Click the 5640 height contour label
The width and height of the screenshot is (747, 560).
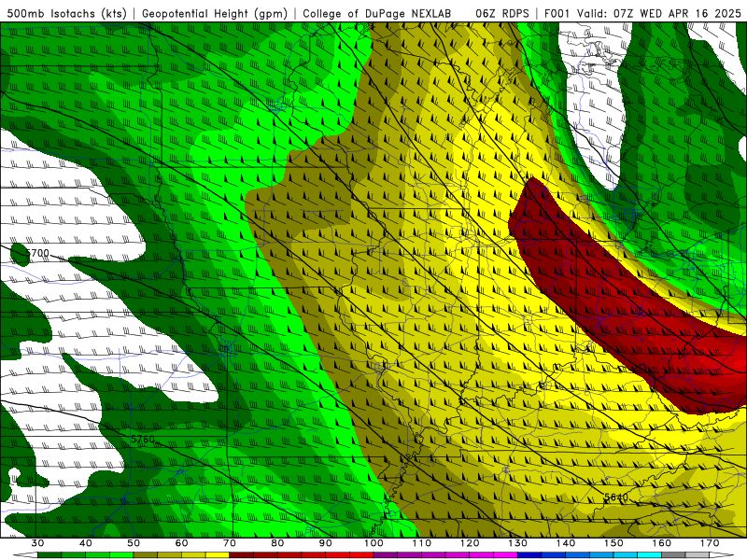click(x=616, y=497)
